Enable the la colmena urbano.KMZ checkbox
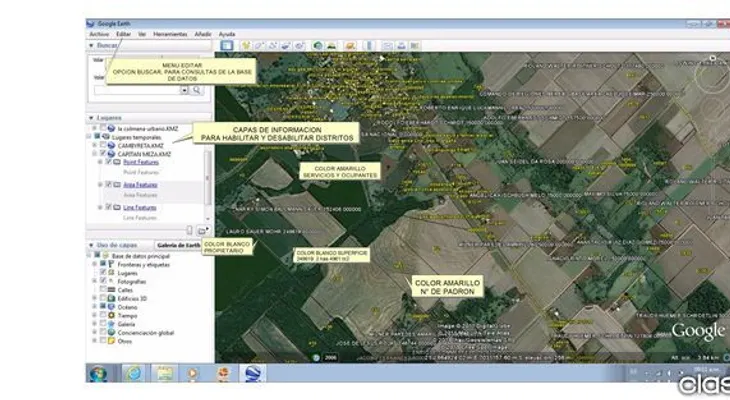The width and height of the screenshot is (730, 400). (x=103, y=128)
